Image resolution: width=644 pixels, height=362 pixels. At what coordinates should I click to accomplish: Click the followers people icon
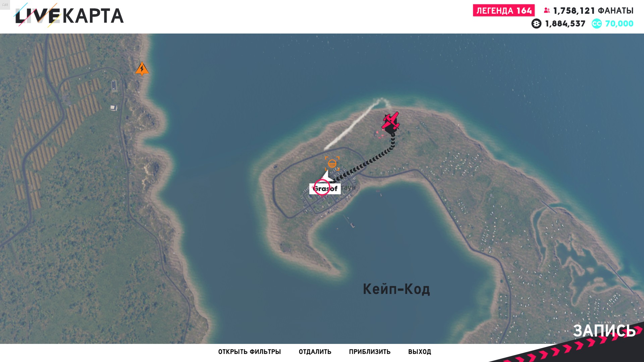tap(547, 11)
